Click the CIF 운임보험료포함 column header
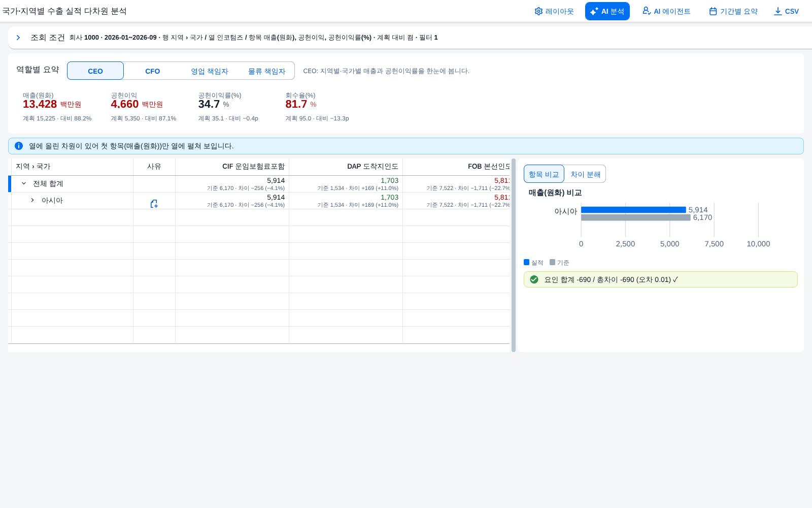The width and height of the screenshot is (812, 508). (x=232, y=167)
